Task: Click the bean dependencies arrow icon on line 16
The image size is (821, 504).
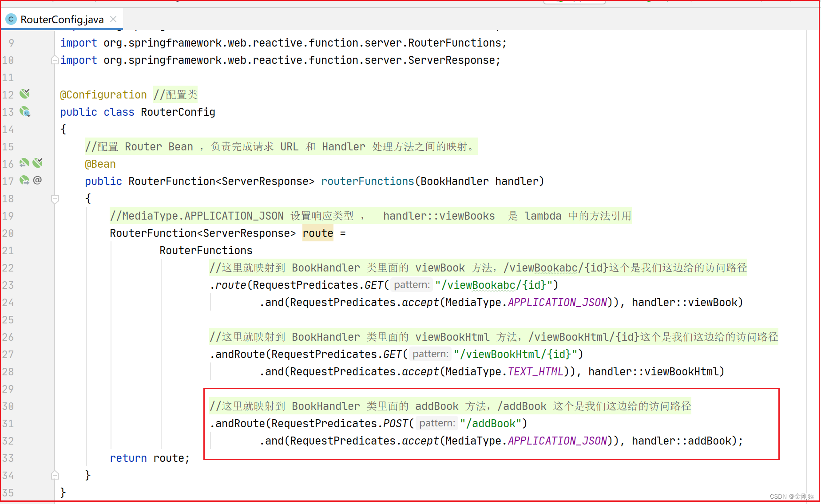Action: (24, 163)
